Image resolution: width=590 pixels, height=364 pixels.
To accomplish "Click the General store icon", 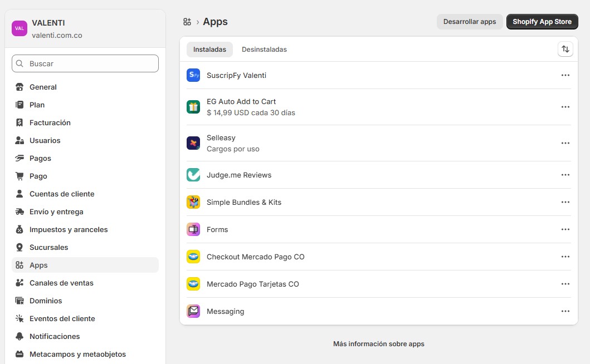I will click(x=19, y=87).
